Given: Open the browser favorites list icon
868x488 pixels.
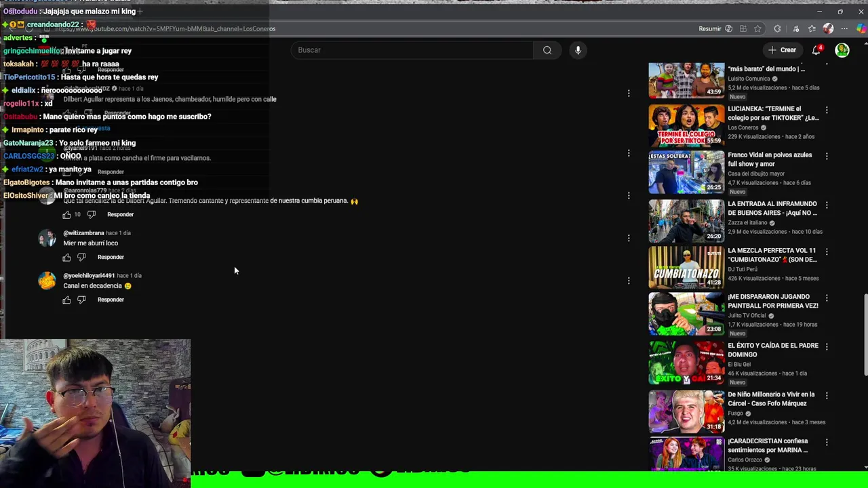Looking at the screenshot, I should point(812,28).
